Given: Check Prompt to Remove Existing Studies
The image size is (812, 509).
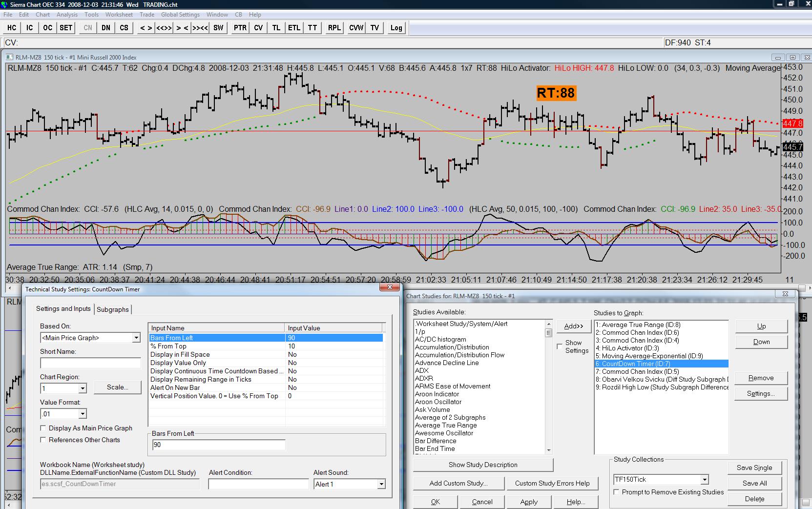Looking at the screenshot, I should pyautogui.click(x=617, y=492).
